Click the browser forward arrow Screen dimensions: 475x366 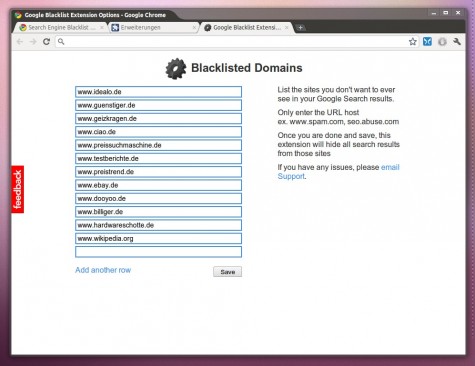pos(33,42)
